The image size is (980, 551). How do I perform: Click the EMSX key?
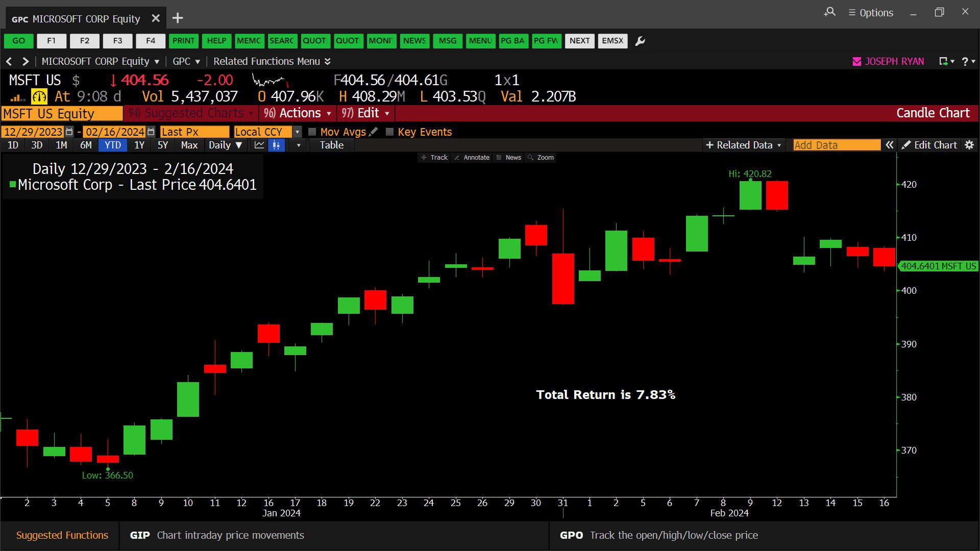(x=612, y=41)
